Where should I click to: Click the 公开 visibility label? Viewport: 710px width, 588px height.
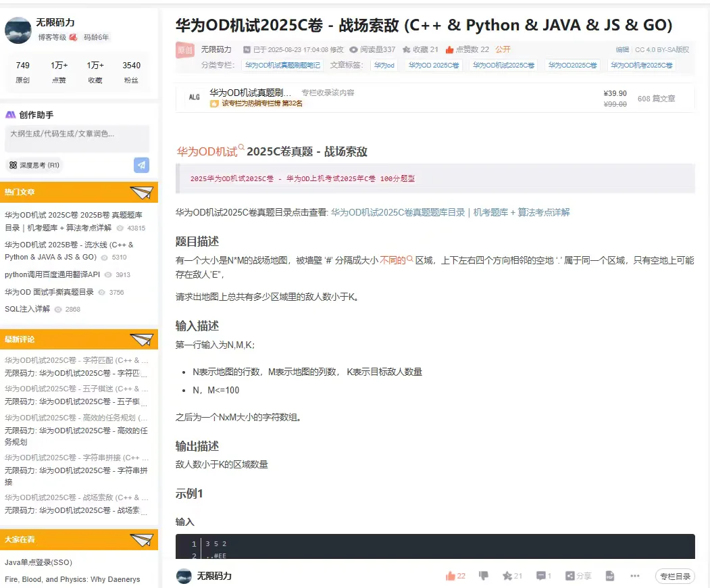pyautogui.click(x=503, y=49)
